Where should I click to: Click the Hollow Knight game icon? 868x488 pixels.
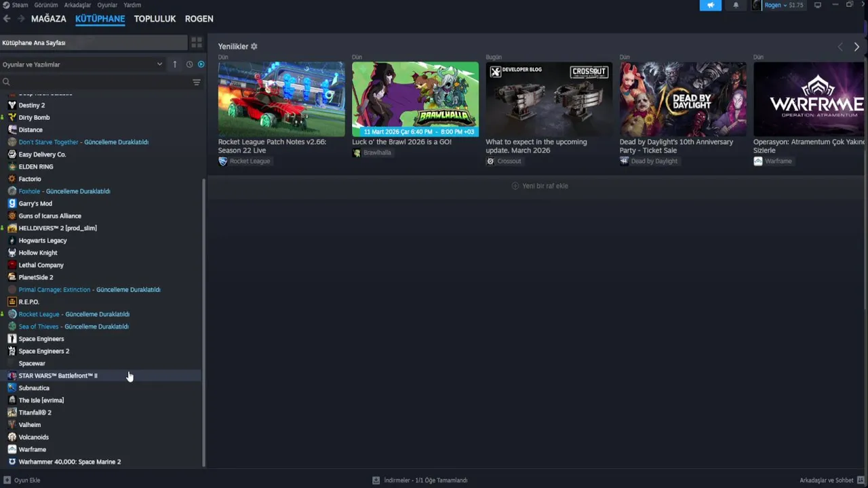tap(12, 253)
